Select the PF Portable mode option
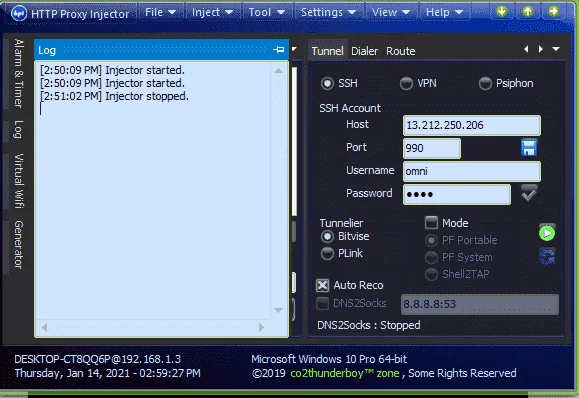The height and width of the screenshot is (398, 579). (431, 240)
